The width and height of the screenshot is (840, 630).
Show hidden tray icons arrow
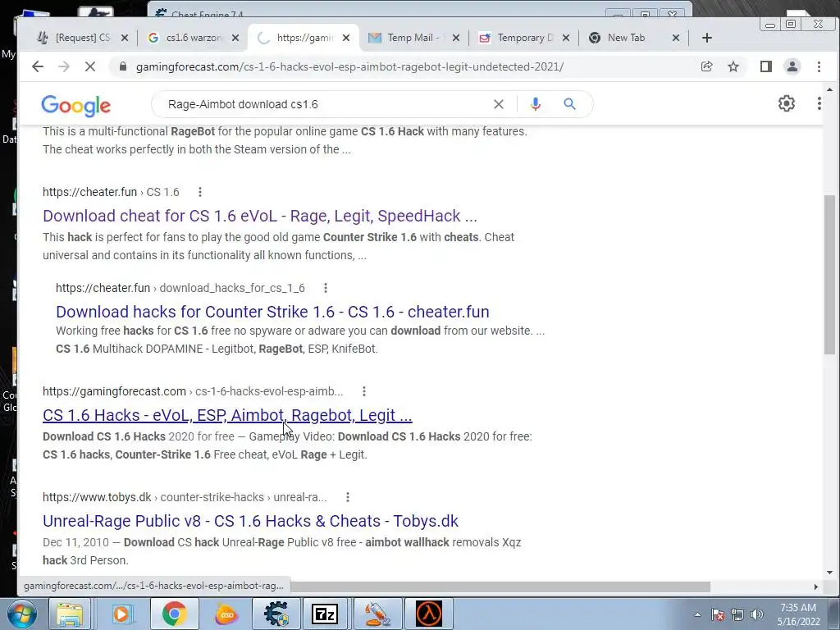click(697, 614)
